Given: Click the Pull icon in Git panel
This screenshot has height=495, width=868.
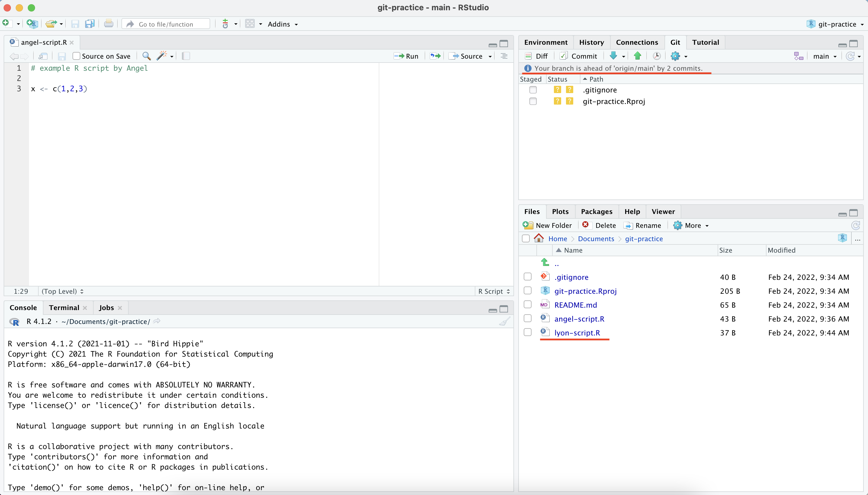Looking at the screenshot, I should pyautogui.click(x=613, y=56).
